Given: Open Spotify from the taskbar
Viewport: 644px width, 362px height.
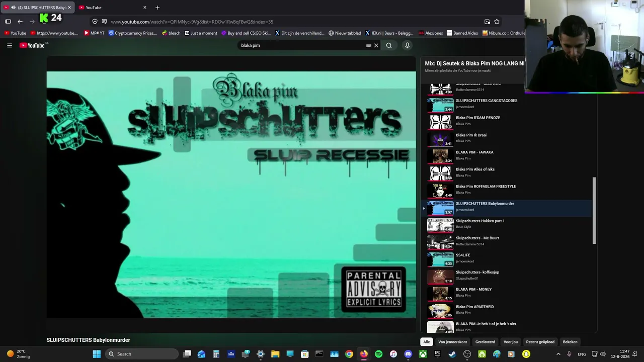Looking at the screenshot, I should point(379,354).
